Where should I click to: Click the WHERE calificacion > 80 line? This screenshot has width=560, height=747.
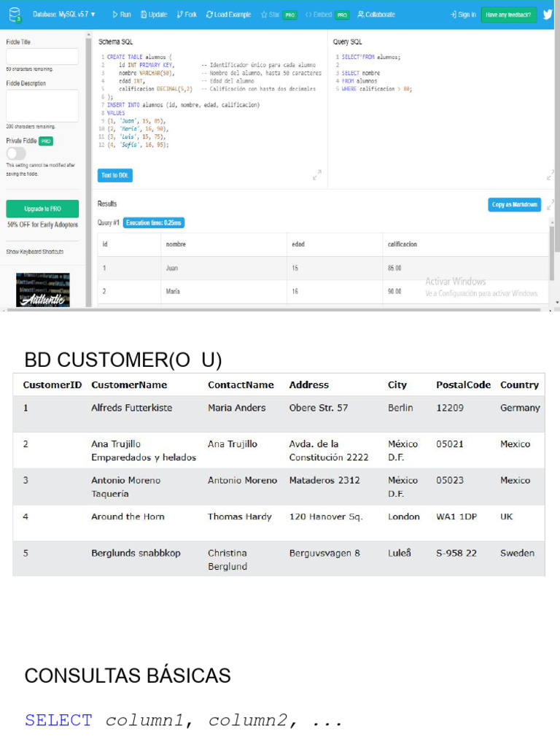[377, 88]
